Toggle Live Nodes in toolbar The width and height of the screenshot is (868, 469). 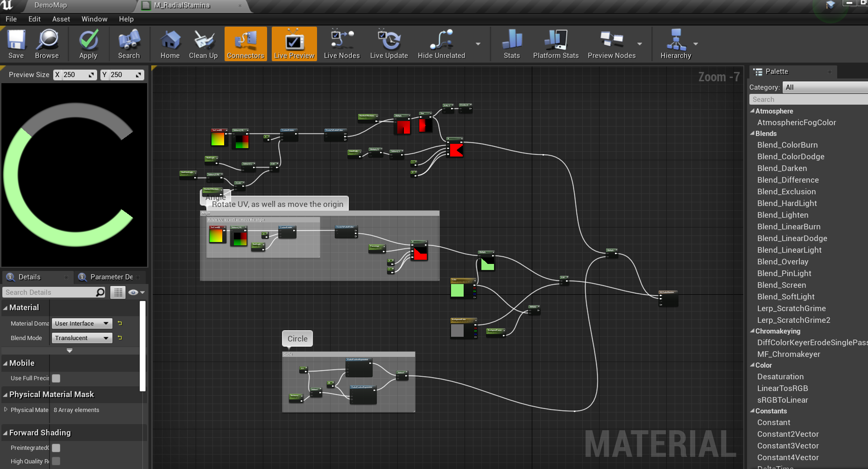point(342,44)
